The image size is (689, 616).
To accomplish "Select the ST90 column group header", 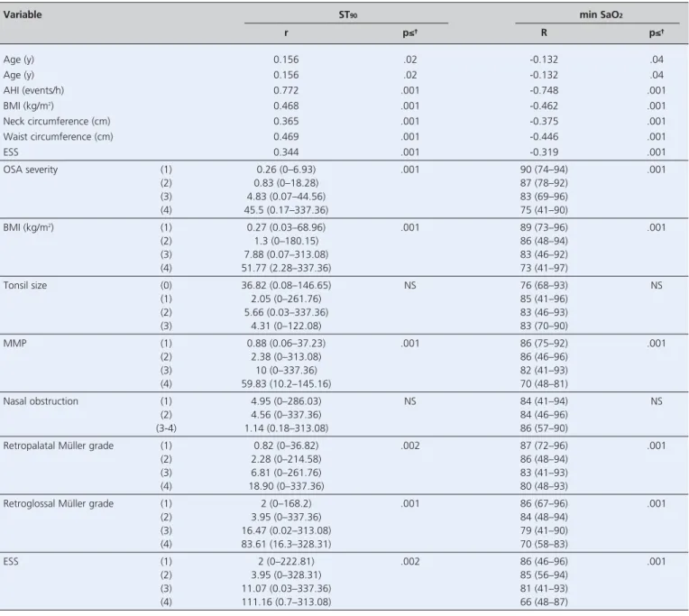I will coord(347,14).
